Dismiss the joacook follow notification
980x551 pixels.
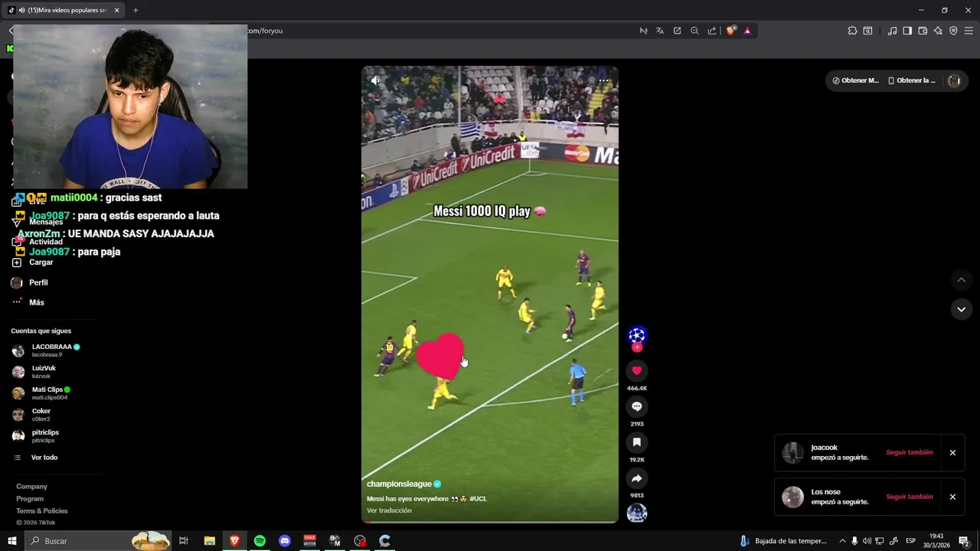(952, 452)
